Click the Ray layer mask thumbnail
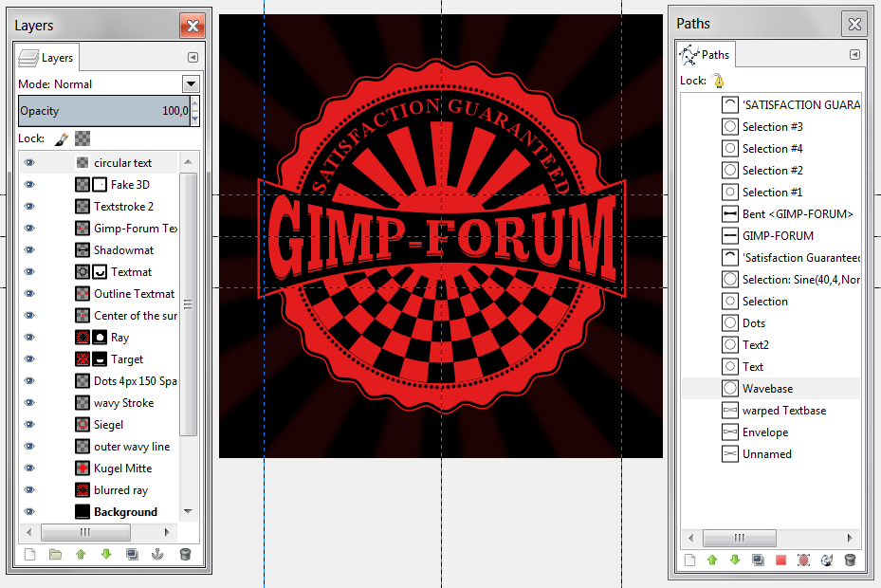Screen dimensions: 881x588 100,338
